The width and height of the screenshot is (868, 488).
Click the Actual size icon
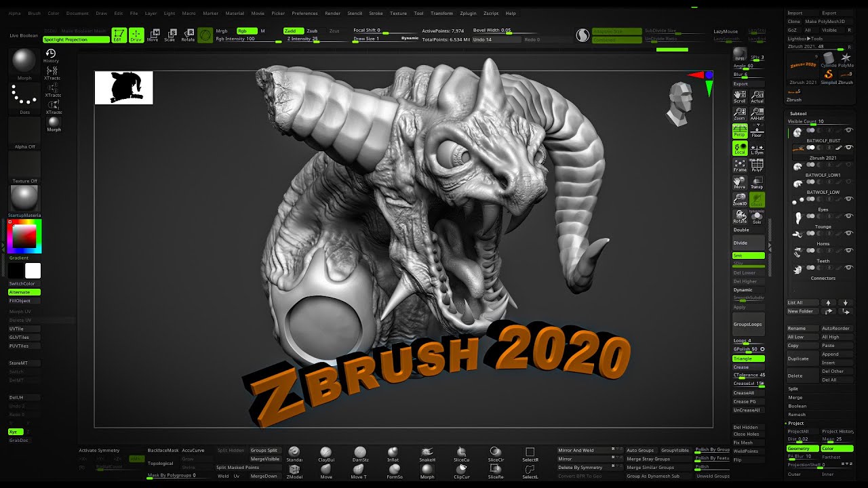pyautogui.click(x=757, y=97)
